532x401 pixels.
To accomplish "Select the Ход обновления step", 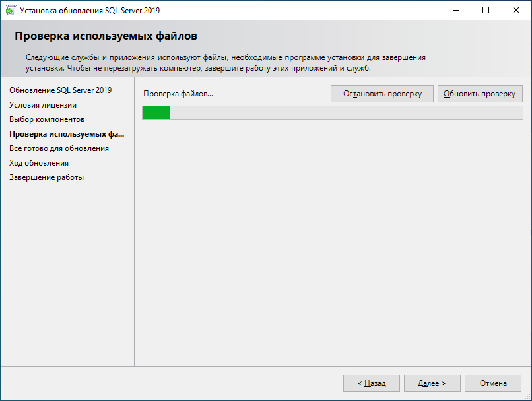I will [x=39, y=163].
